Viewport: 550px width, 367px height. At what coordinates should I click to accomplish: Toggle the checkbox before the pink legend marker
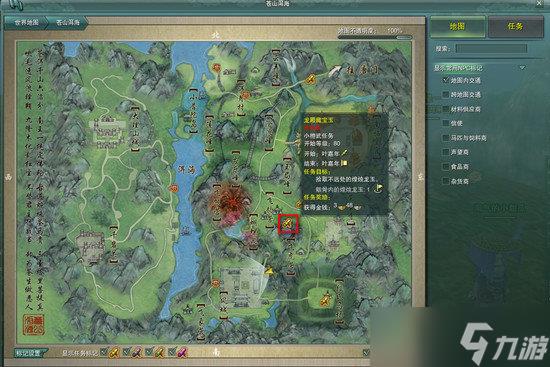tap(172, 352)
